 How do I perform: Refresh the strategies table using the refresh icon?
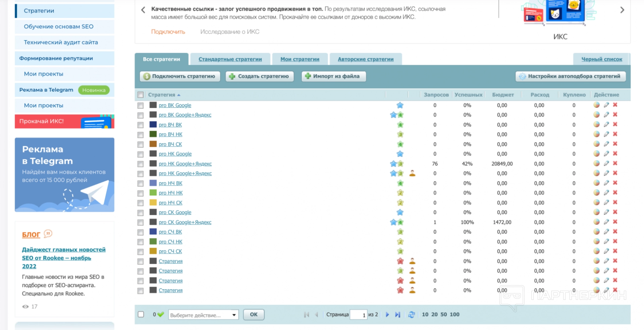tap(412, 315)
